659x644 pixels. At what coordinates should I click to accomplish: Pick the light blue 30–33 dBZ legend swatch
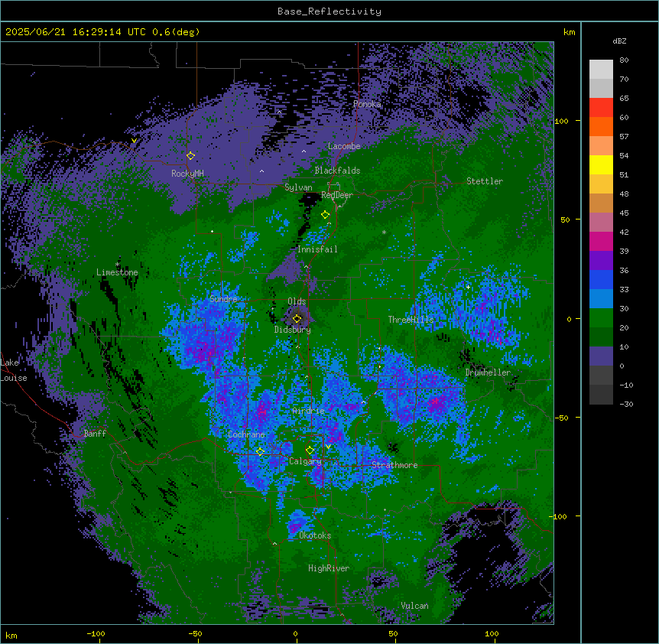click(601, 299)
